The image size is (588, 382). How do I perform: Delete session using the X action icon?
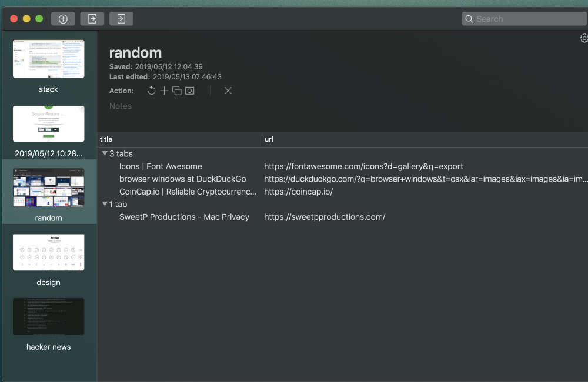pos(228,91)
